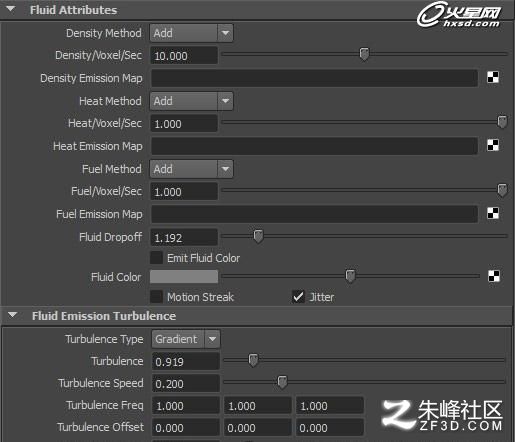Click the Density Emission Map text field
Viewport: 515px width, 442px height.
pos(314,78)
